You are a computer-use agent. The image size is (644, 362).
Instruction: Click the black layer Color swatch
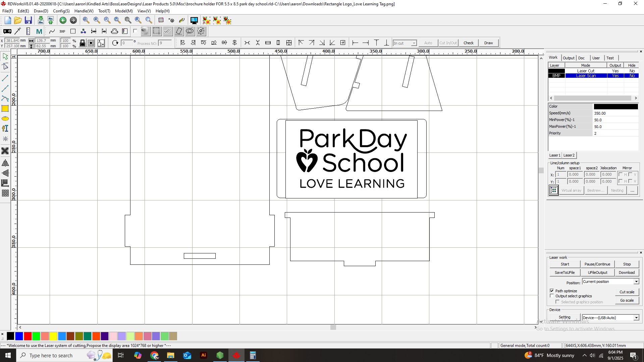click(616, 107)
